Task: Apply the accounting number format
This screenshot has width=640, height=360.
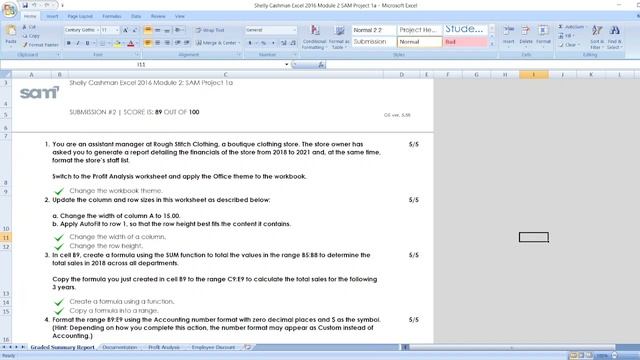Action: click(250, 43)
